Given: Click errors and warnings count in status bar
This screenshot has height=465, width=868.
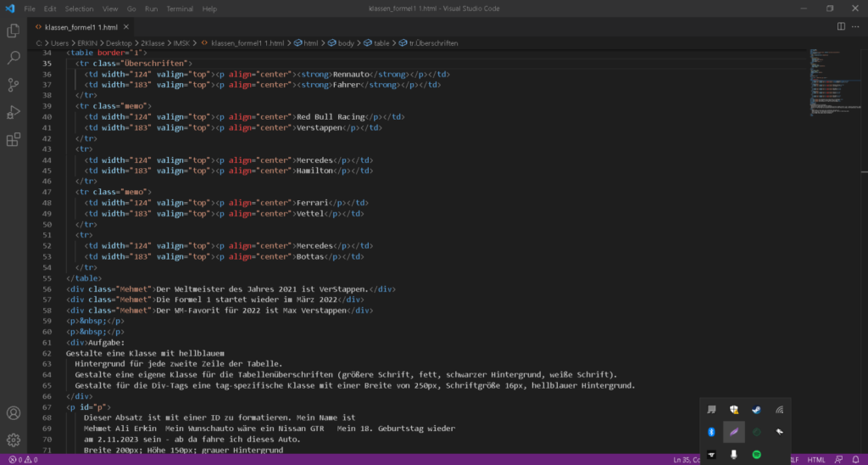Looking at the screenshot, I should 23,459.
